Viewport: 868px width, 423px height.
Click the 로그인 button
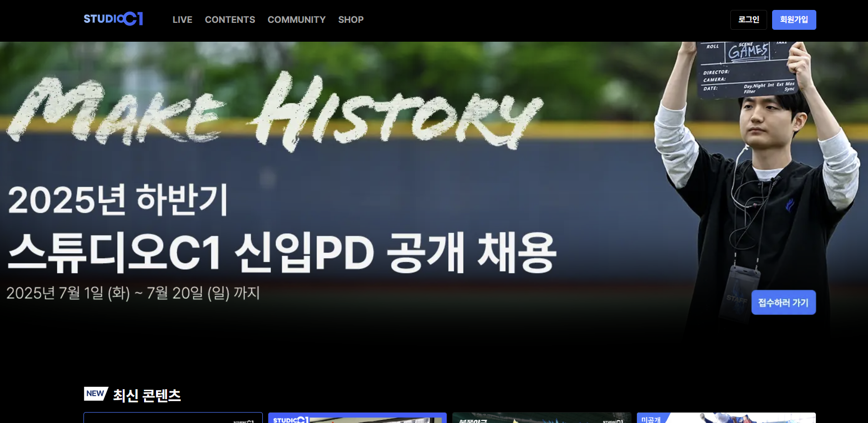[749, 20]
